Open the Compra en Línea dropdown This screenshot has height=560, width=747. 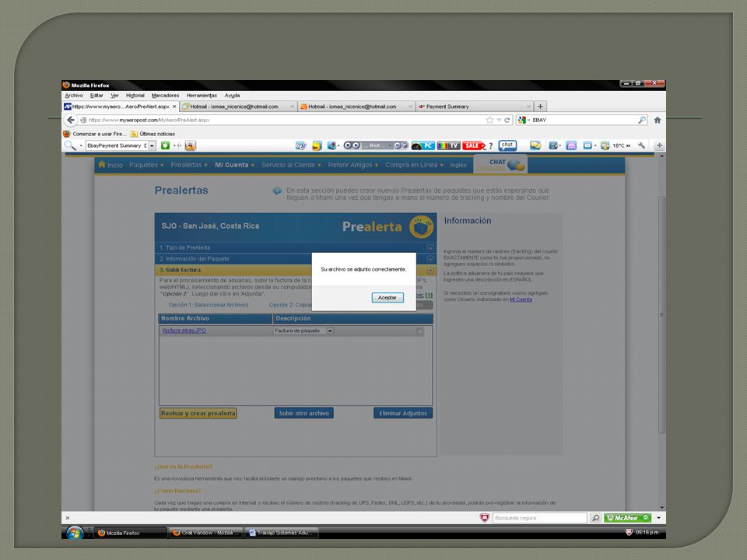click(414, 165)
